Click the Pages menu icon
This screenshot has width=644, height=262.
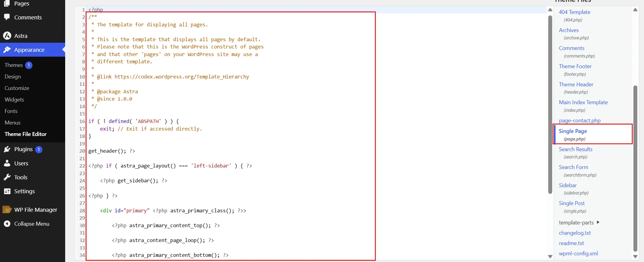[x=7, y=3]
